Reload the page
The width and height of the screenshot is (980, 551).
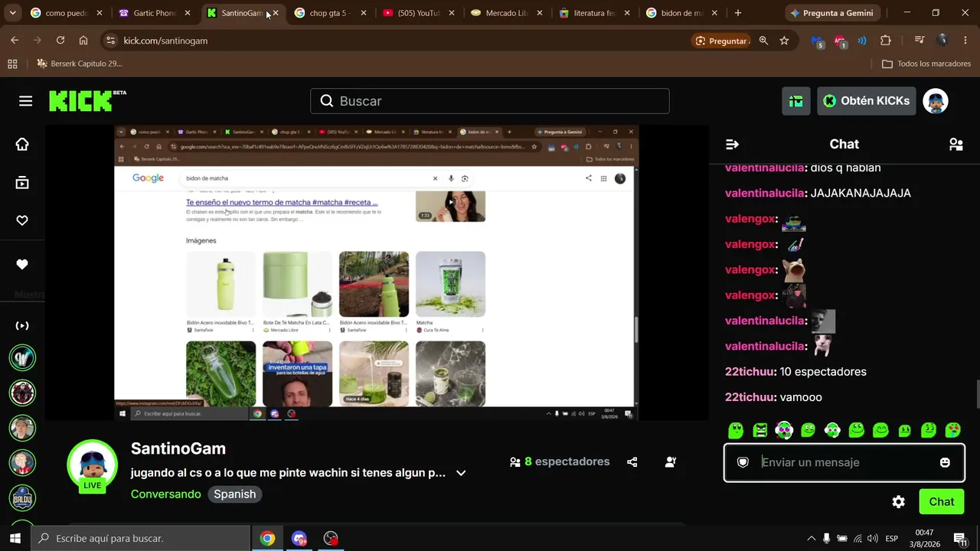point(60,41)
